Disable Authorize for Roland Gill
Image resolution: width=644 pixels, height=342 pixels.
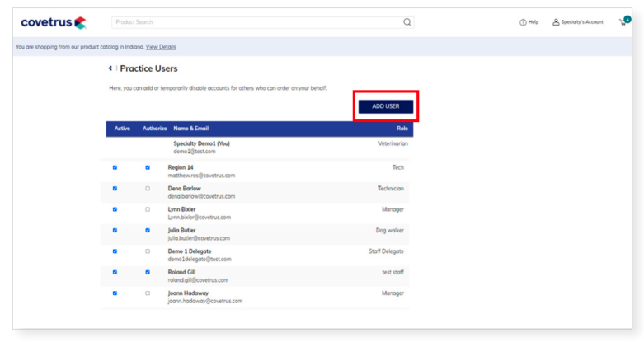[x=148, y=272]
